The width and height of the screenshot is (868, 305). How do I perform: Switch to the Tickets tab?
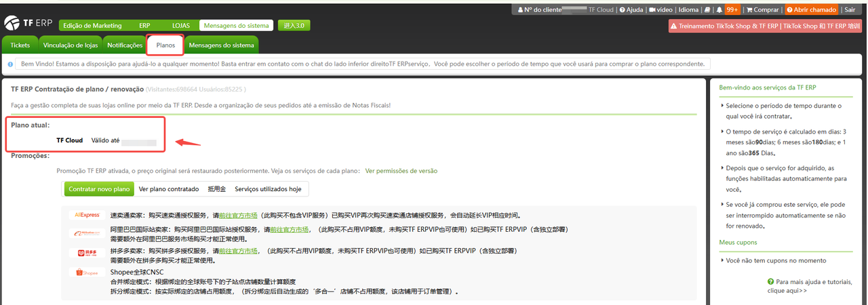(x=20, y=45)
